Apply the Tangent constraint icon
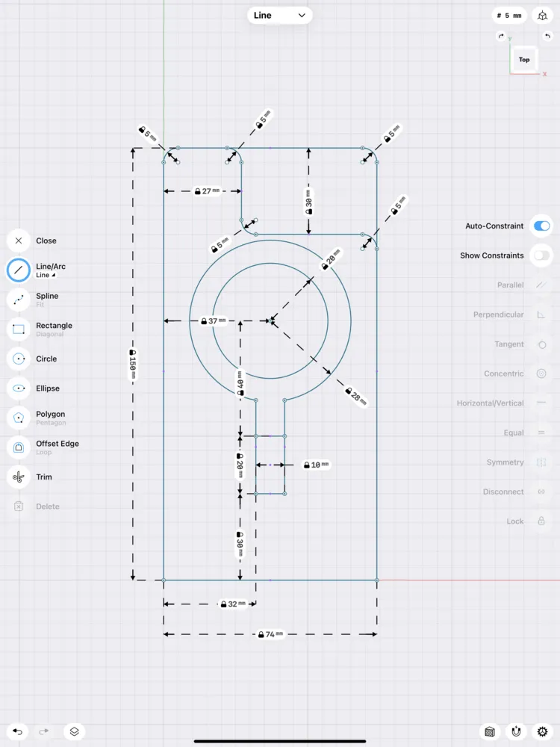This screenshot has height=747, width=560. pos(541,344)
